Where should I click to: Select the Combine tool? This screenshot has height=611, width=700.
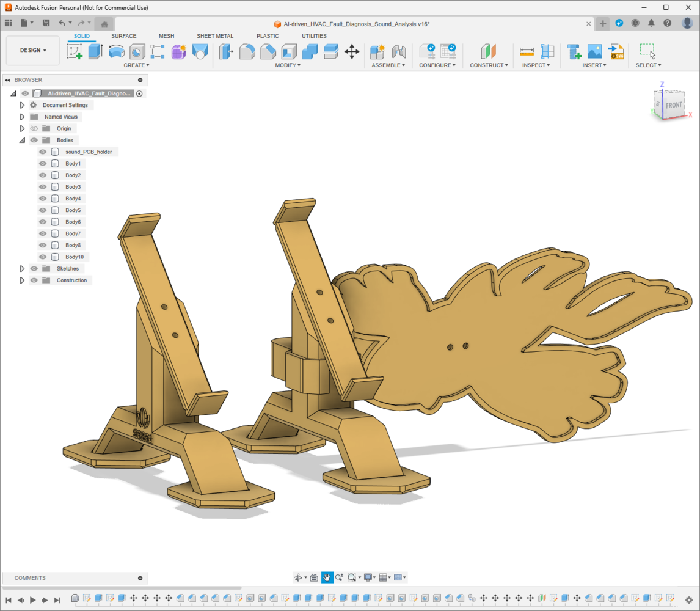310,52
